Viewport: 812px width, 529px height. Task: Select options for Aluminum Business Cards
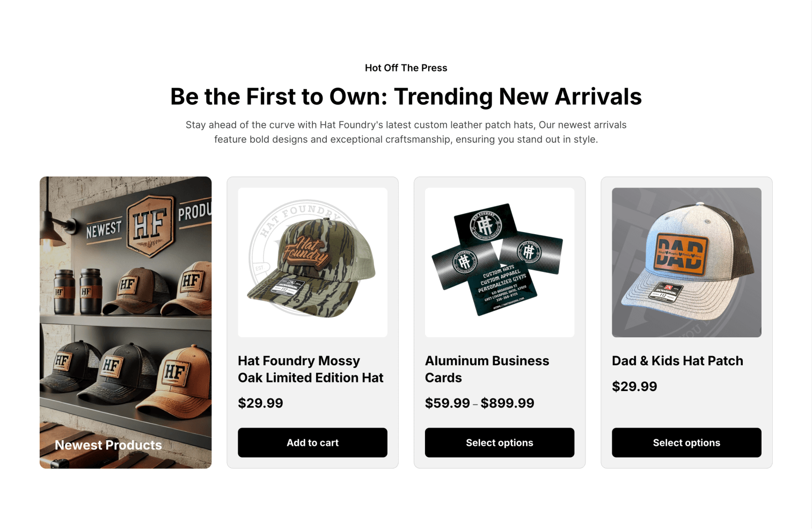[500, 443]
